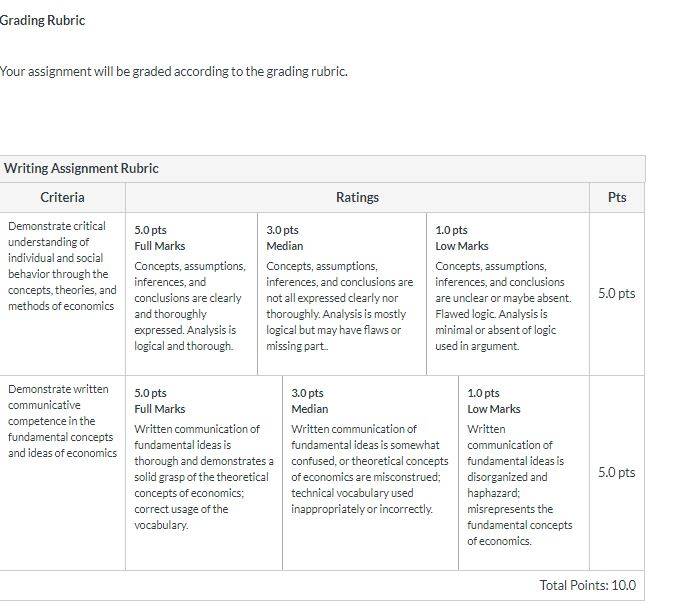Select the first criterion 1.0 pts Low Marks cell
The width and height of the screenshot is (673, 608).
[x=508, y=294]
